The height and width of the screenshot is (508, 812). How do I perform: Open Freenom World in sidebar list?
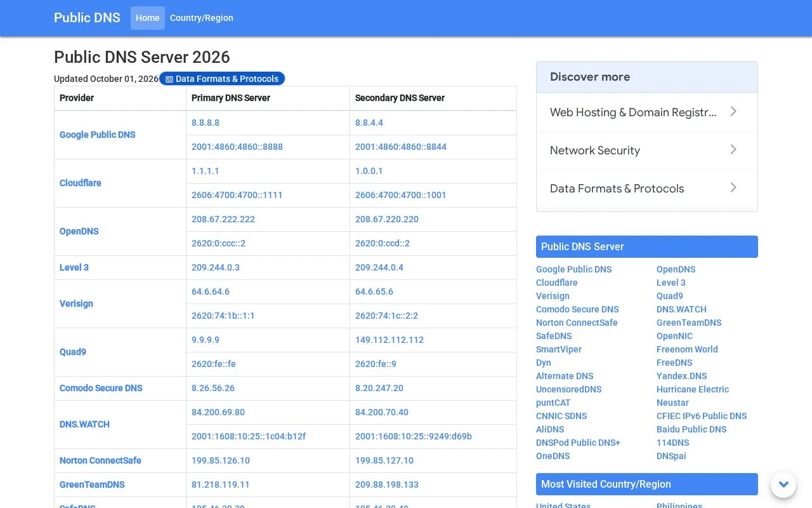[687, 349]
